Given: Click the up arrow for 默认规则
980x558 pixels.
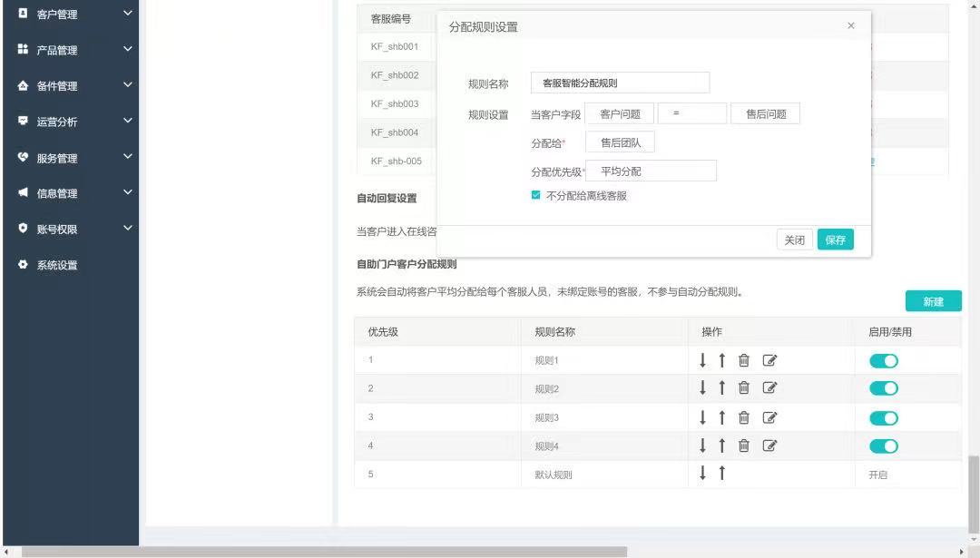Looking at the screenshot, I should pos(722,474).
